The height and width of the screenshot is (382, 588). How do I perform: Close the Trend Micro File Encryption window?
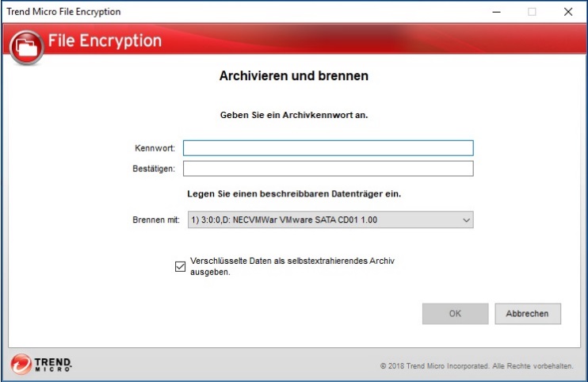tap(567, 12)
